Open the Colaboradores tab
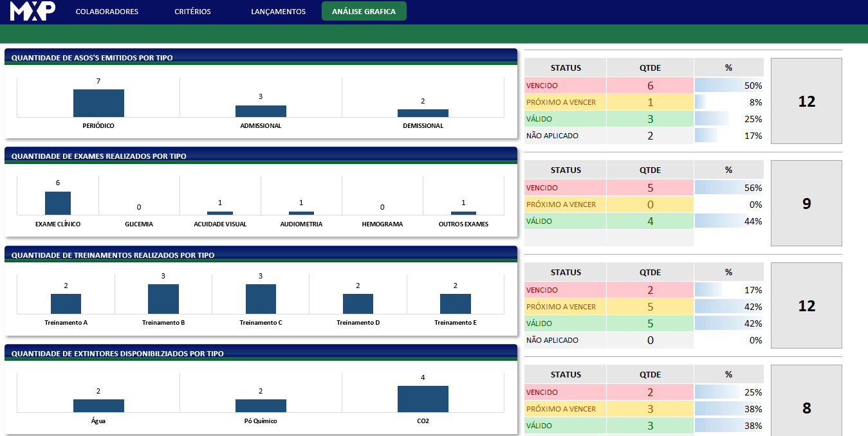 click(107, 12)
